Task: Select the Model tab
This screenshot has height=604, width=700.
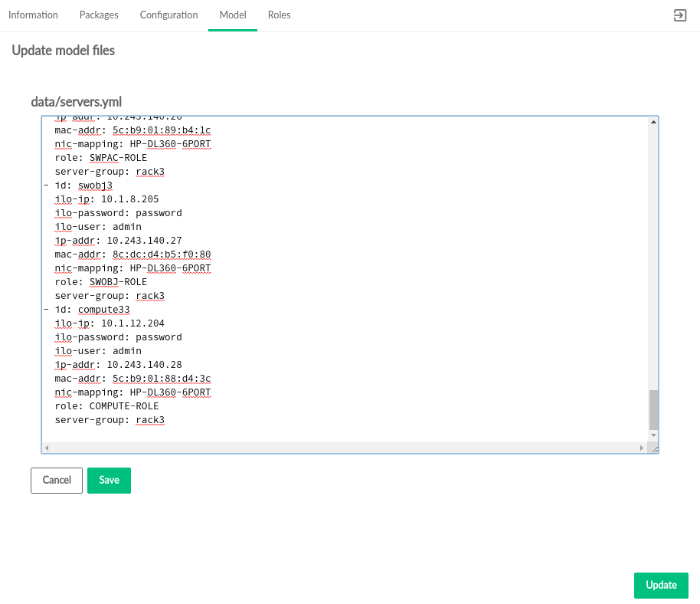Action: pos(233,15)
